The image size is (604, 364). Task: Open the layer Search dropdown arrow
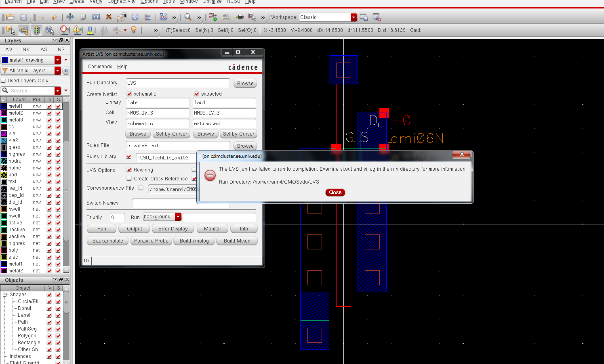(x=58, y=91)
